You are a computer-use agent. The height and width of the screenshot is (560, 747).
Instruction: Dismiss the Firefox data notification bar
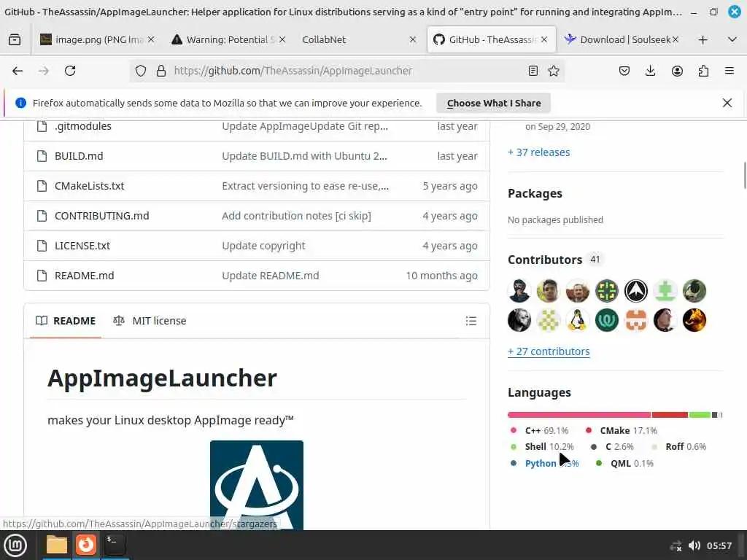727,103
